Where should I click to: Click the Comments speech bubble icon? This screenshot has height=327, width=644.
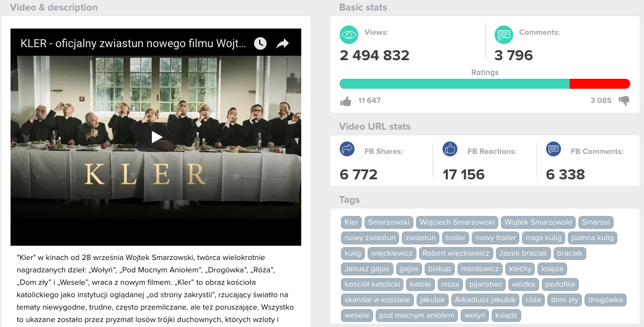point(503,35)
